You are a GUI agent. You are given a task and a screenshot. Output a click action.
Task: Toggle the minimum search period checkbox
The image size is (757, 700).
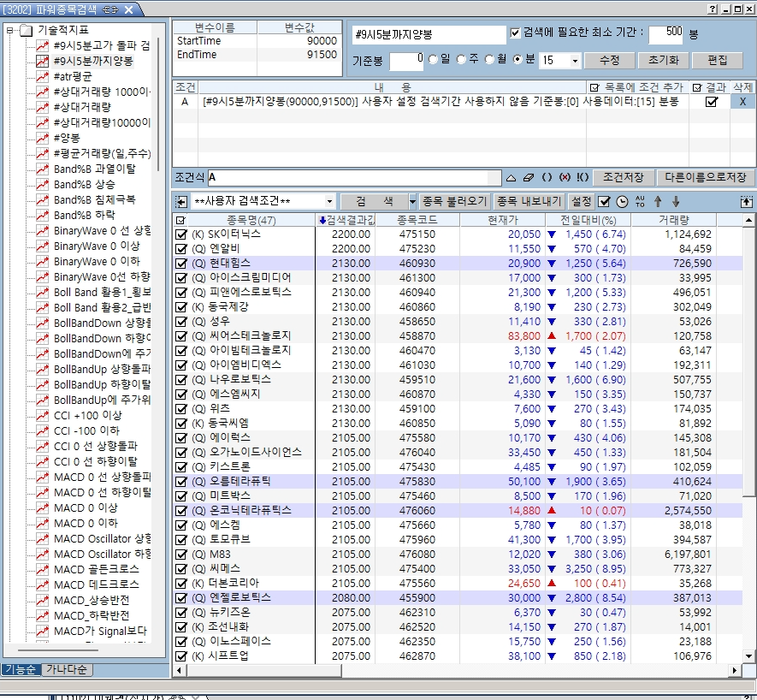515,33
